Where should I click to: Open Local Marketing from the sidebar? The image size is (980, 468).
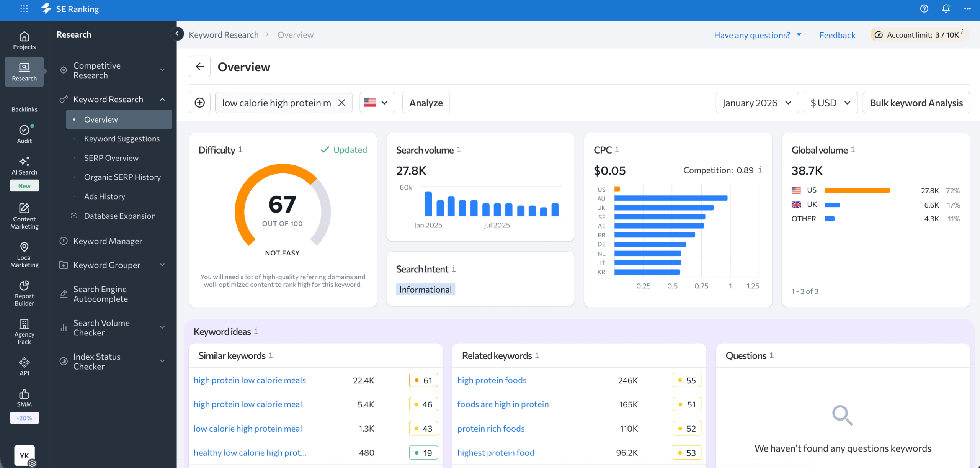tap(24, 254)
